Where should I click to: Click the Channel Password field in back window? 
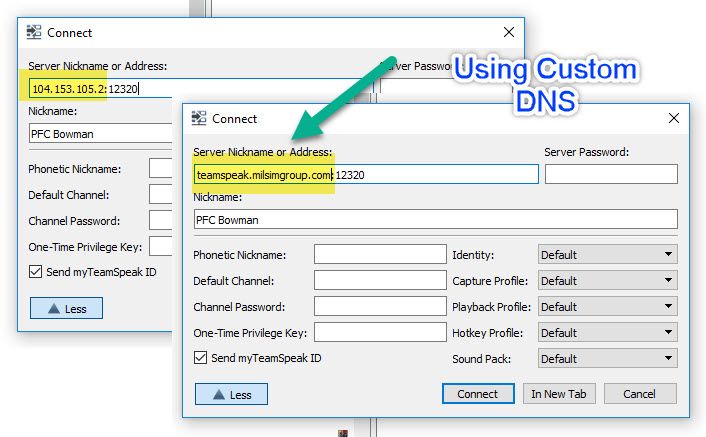pos(161,221)
